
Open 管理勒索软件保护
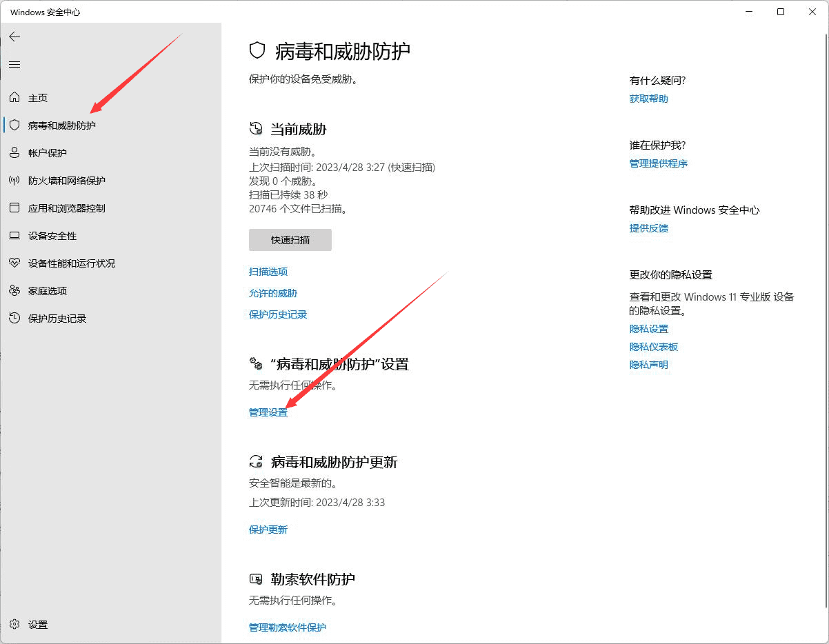(x=287, y=627)
